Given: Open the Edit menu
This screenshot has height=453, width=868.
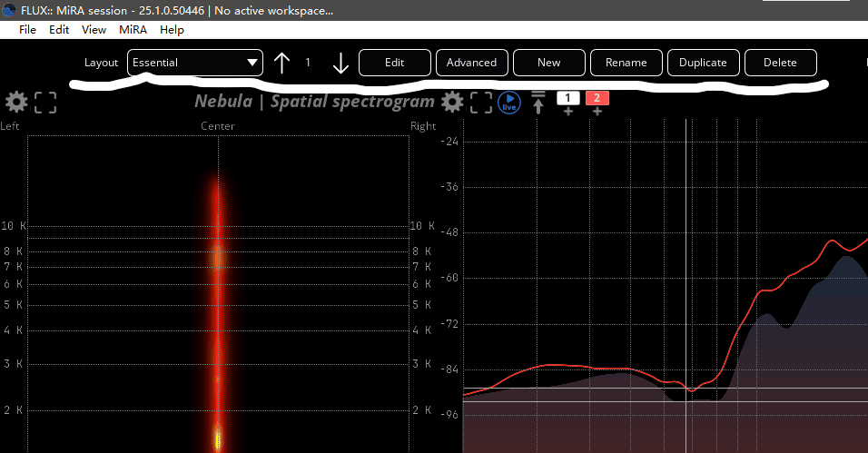Looking at the screenshot, I should pos(59,30).
